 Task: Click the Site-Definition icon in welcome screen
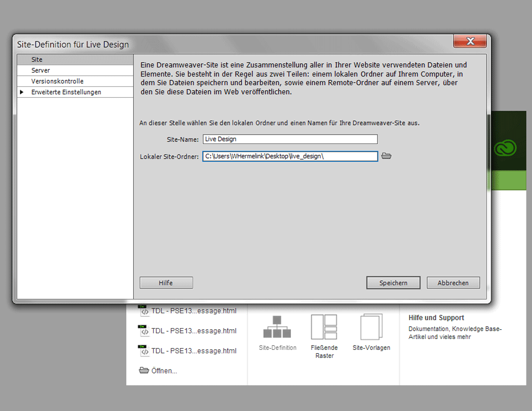277,327
